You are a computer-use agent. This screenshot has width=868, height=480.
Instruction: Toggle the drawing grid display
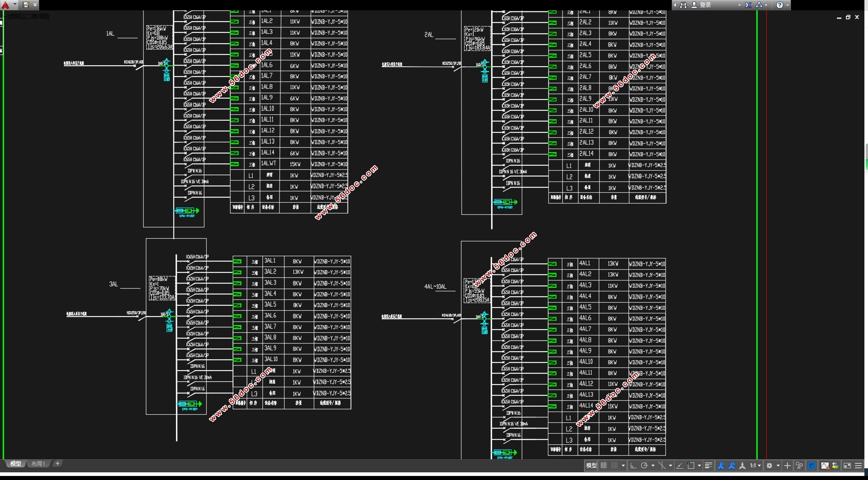coord(604,466)
